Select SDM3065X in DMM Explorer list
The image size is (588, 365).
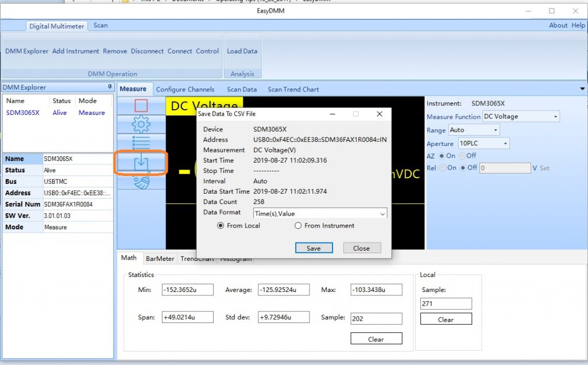23,113
